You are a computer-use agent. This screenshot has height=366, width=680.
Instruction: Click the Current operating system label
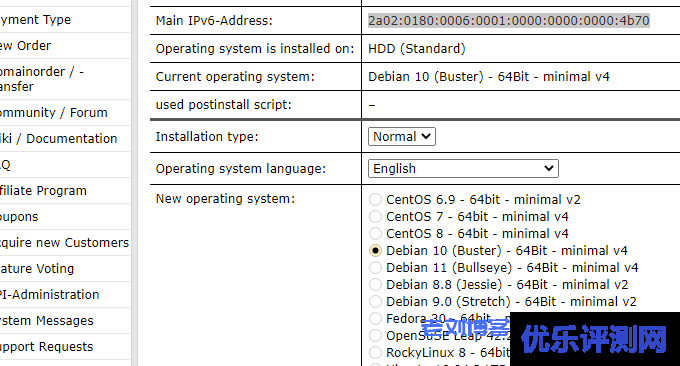(x=235, y=77)
